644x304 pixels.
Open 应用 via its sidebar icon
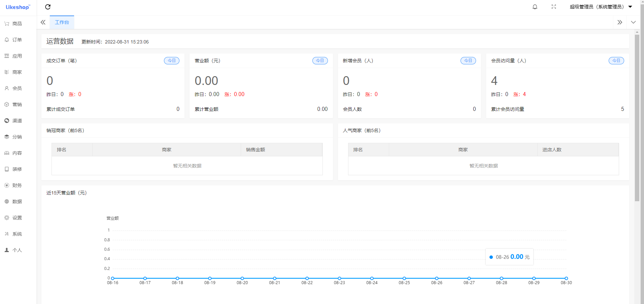(7, 56)
